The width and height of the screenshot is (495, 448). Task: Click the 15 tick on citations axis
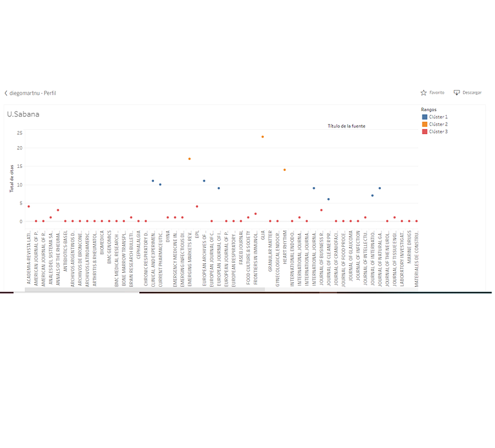[x=19, y=166]
